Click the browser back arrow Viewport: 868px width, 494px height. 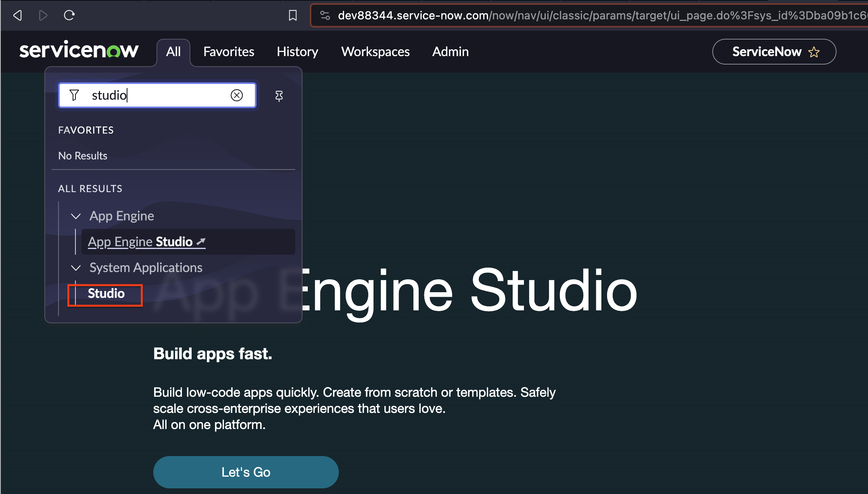(18, 15)
